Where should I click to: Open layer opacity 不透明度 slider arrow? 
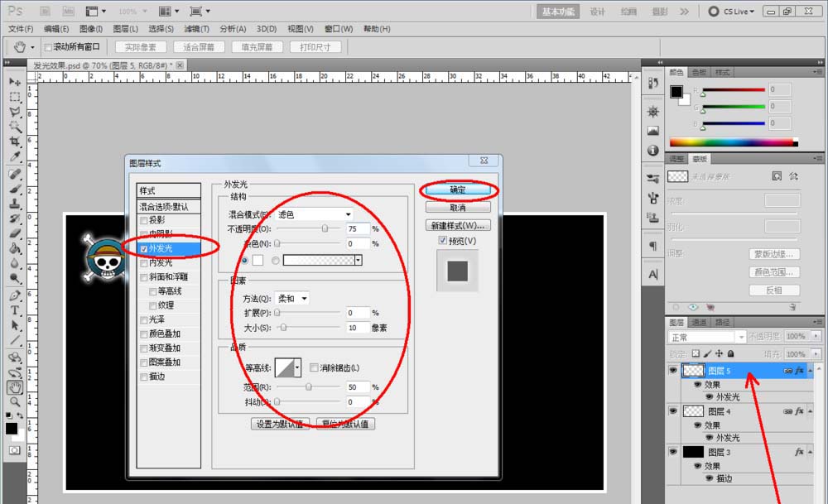[x=816, y=336]
